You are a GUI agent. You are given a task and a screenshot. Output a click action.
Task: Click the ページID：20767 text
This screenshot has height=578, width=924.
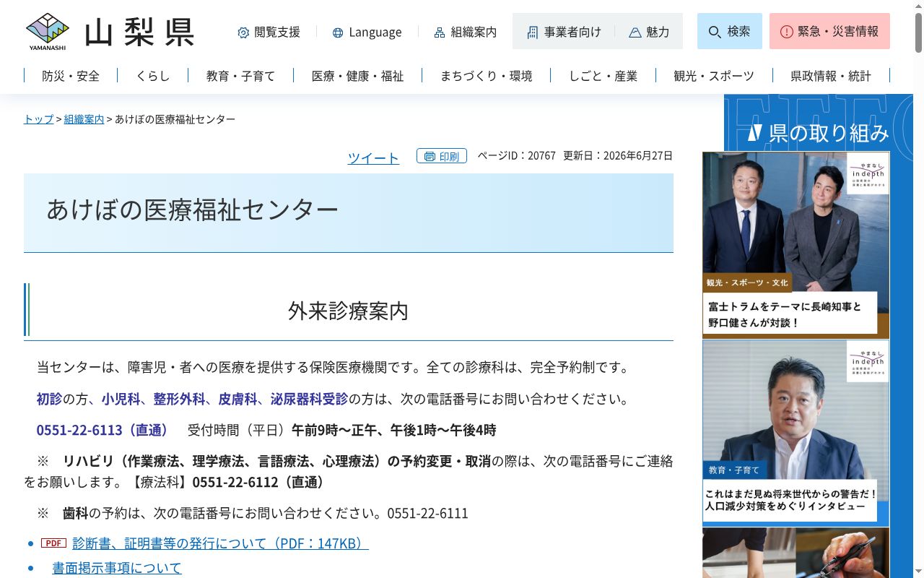(517, 155)
